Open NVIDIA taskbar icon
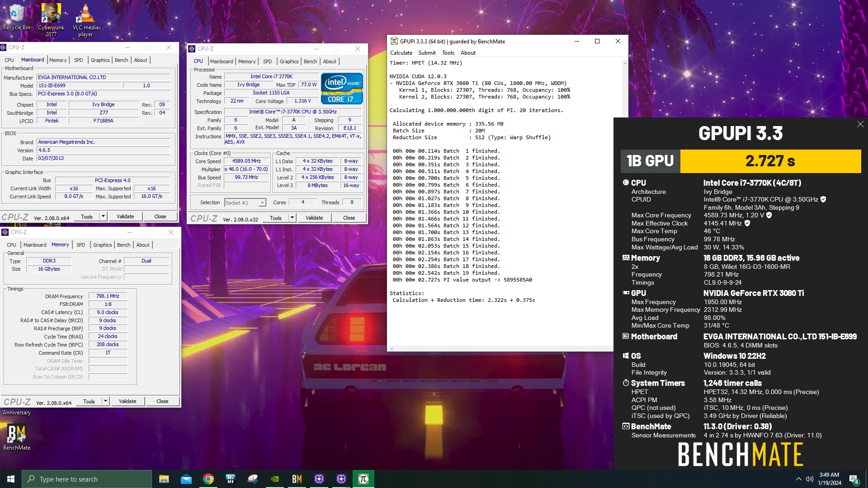 [x=275, y=479]
